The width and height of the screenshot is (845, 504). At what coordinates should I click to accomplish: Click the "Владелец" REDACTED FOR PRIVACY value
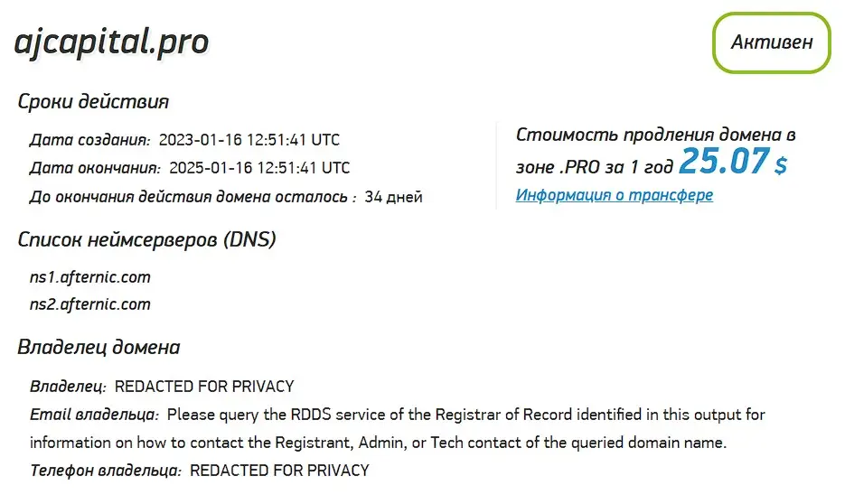tap(204, 387)
